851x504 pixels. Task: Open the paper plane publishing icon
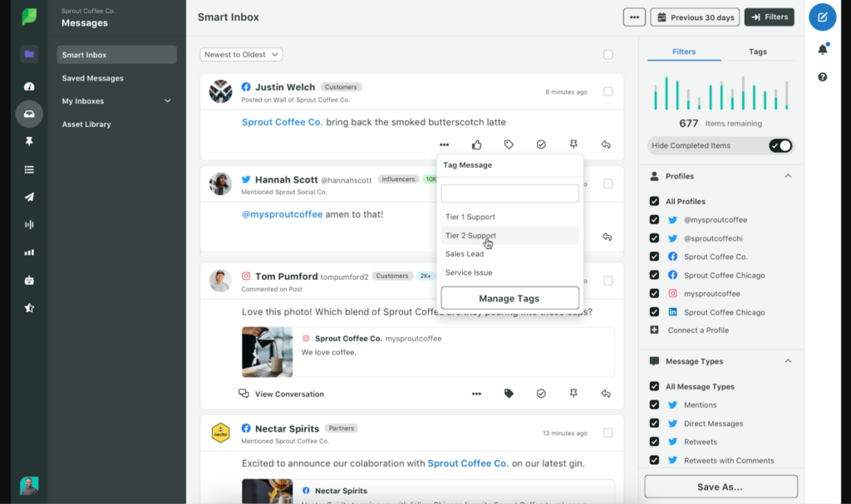(29, 197)
